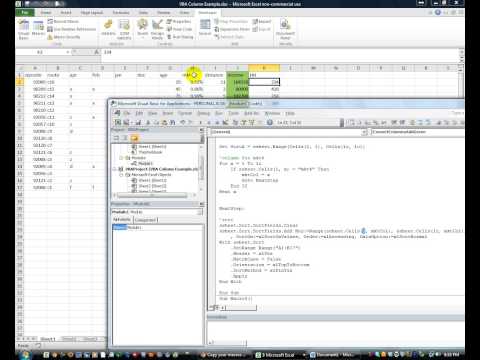Toggle Folders icon in Project panel
The width and height of the screenshot is (480, 360).
[x=134, y=138]
